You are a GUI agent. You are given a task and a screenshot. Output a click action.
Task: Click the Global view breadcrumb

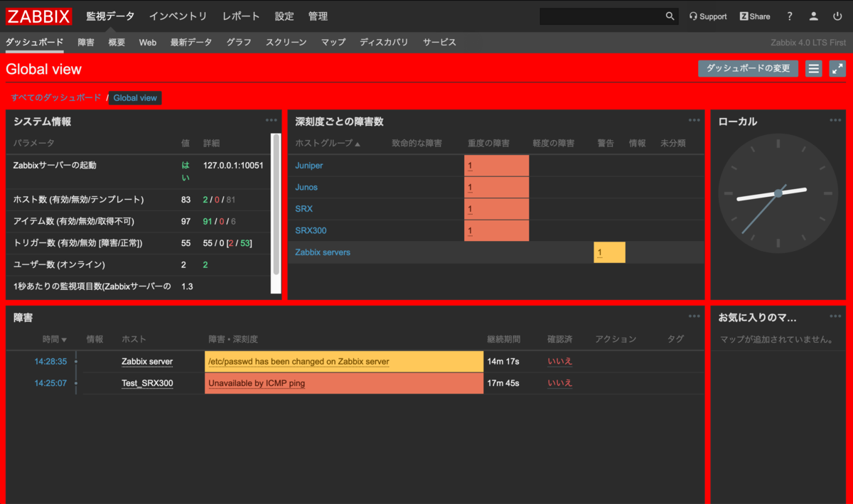coord(135,98)
